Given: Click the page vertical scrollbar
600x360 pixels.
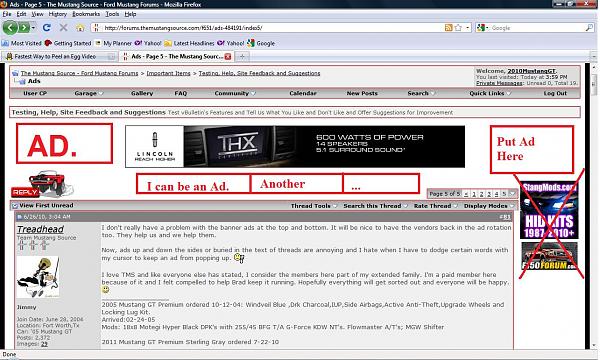Looking at the screenshot, I should 594,207.
